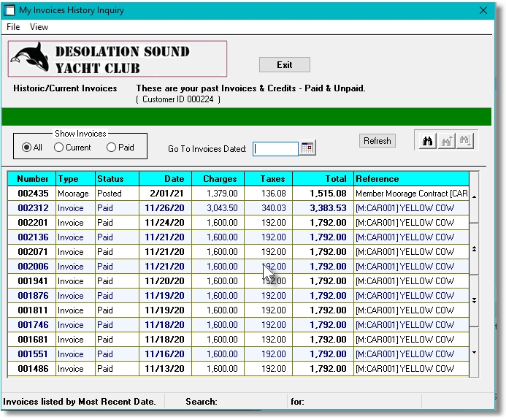The height and width of the screenshot is (420, 506).
Task: Select invoice number 002201
Action: coord(33,223)
